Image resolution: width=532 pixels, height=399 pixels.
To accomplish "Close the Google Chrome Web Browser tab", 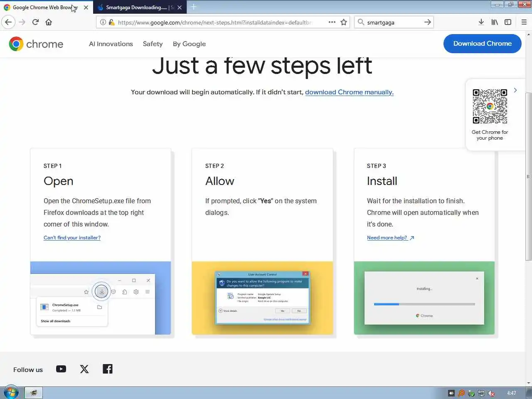I will point(86,7).
